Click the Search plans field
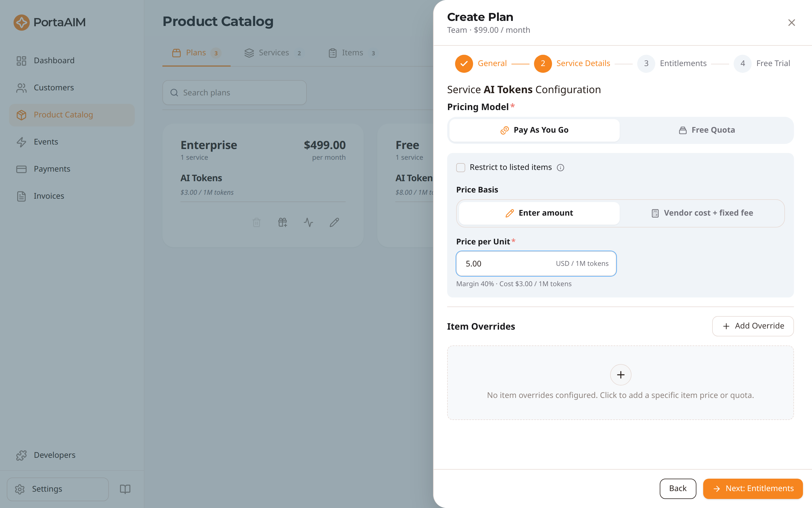 234,92
